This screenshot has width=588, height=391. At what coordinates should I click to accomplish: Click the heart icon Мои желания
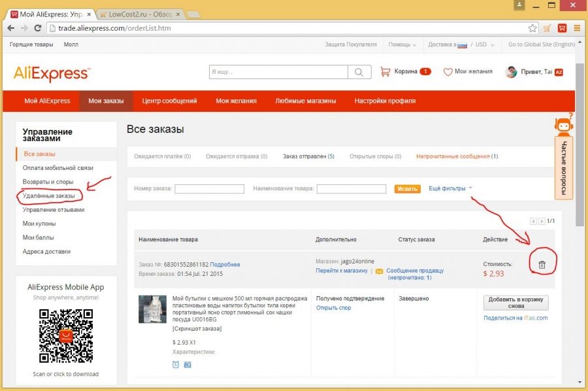point(448,72)
